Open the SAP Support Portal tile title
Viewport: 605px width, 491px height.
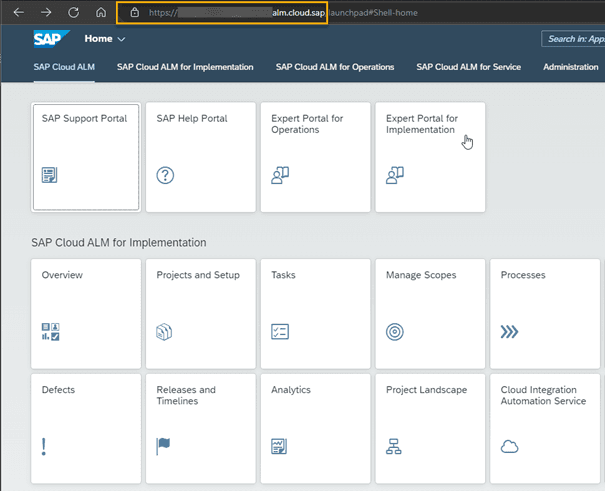point(84,118)
